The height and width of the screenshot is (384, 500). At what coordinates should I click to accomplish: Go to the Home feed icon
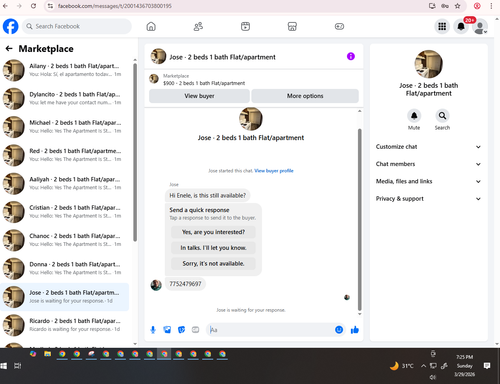coord(151,26)
